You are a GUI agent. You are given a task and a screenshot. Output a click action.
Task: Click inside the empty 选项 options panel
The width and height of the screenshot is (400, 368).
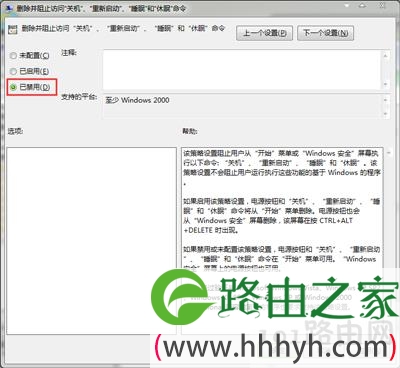(91, 241)
